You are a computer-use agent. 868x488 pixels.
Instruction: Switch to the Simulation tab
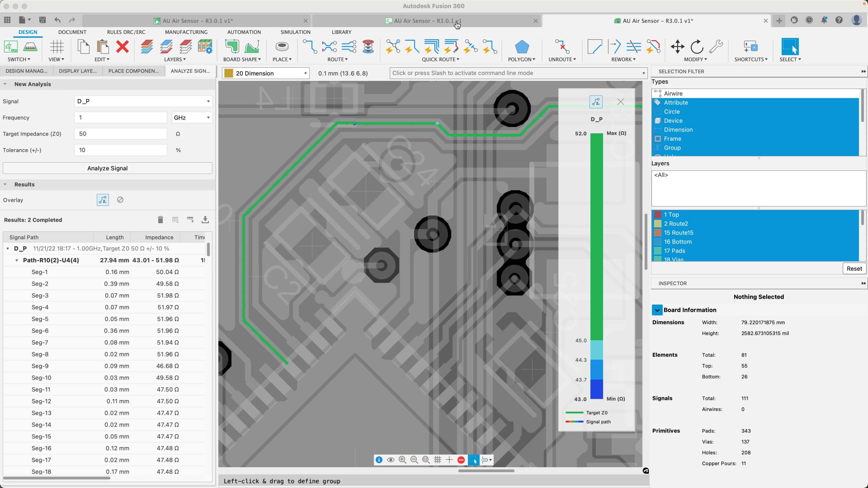(294, 32)
